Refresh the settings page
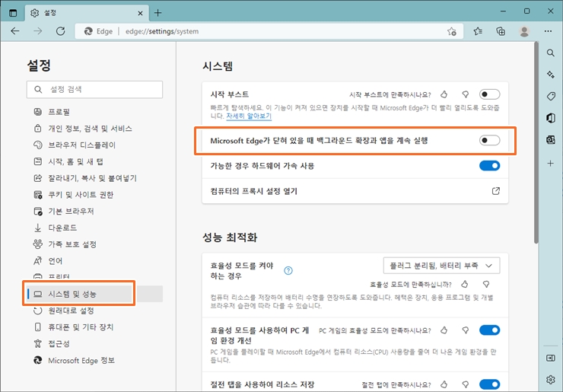This screenshot has width=563, height=392. coord(60,31)
